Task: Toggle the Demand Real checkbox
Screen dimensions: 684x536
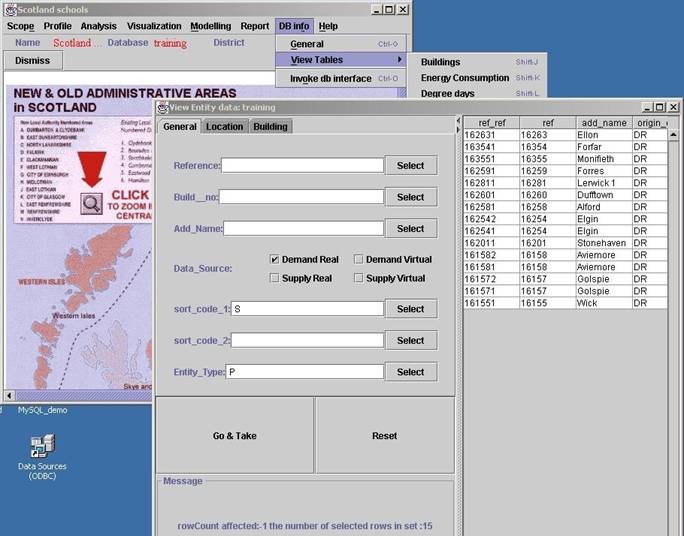Action: pos(274,259)
